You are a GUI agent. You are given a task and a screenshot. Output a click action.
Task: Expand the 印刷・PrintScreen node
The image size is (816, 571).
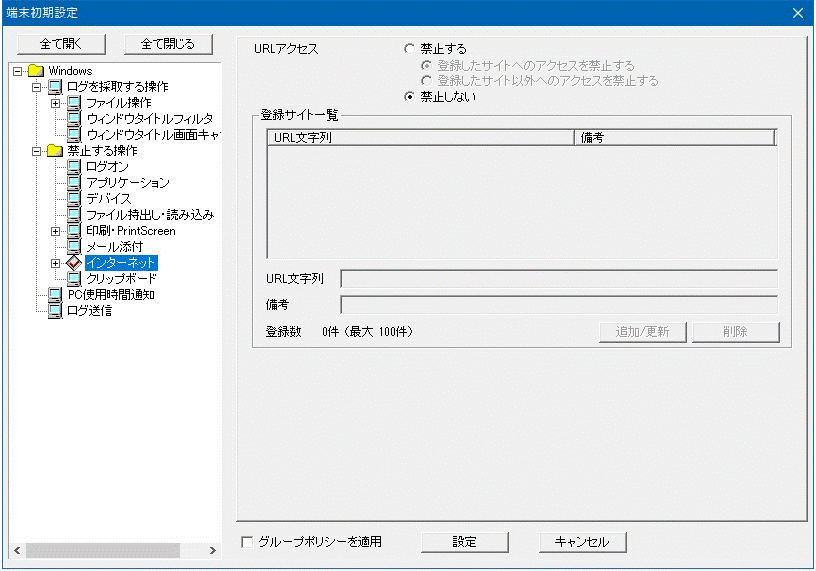[56, 232]
